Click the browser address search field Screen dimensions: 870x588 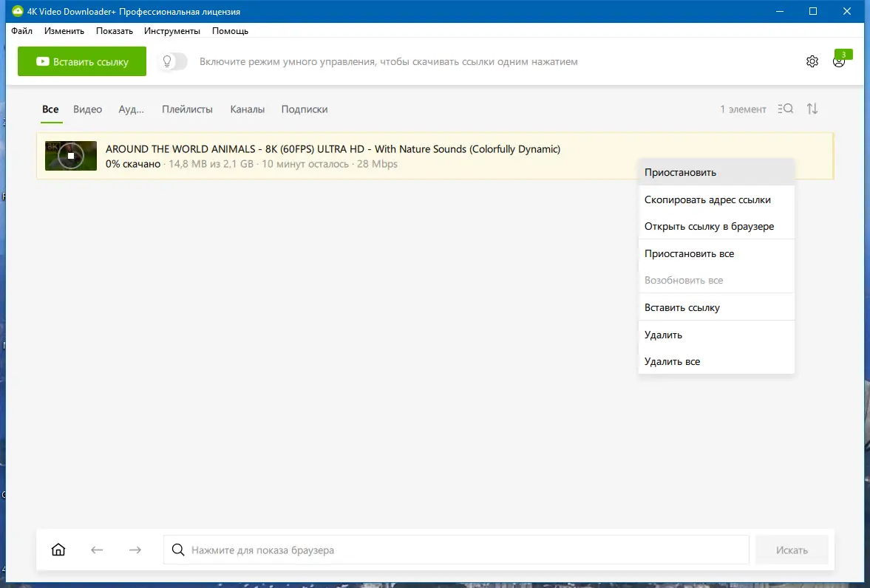456,550
